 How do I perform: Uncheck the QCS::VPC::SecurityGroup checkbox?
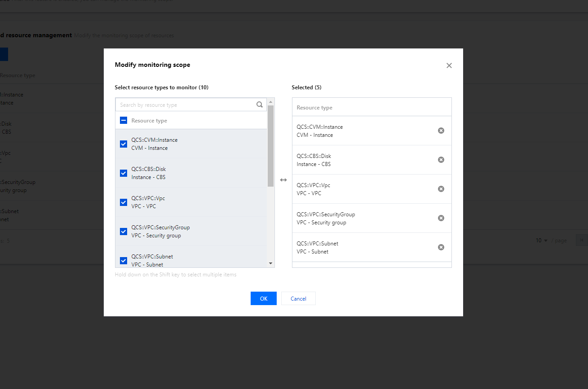coord(124,232)
